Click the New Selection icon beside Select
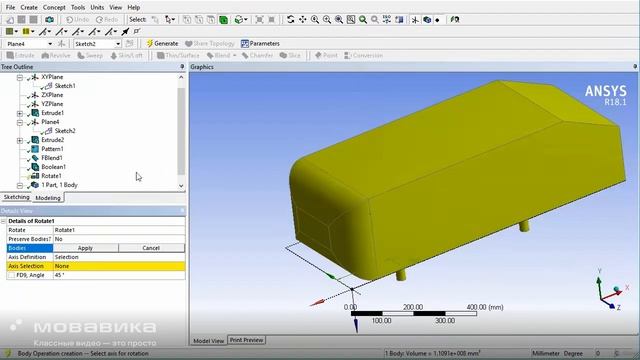 [155, 20]
